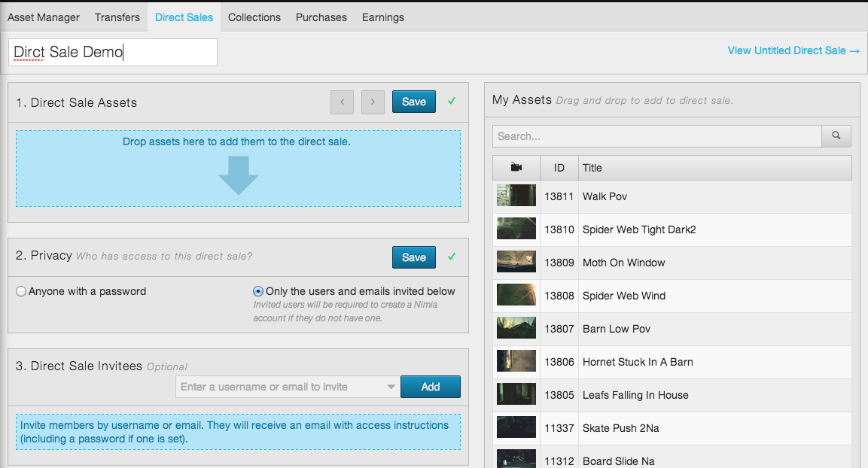868x468 pixels.
Task: Click the 'Spider Web Tight Dark2' title
Action: 639,229
